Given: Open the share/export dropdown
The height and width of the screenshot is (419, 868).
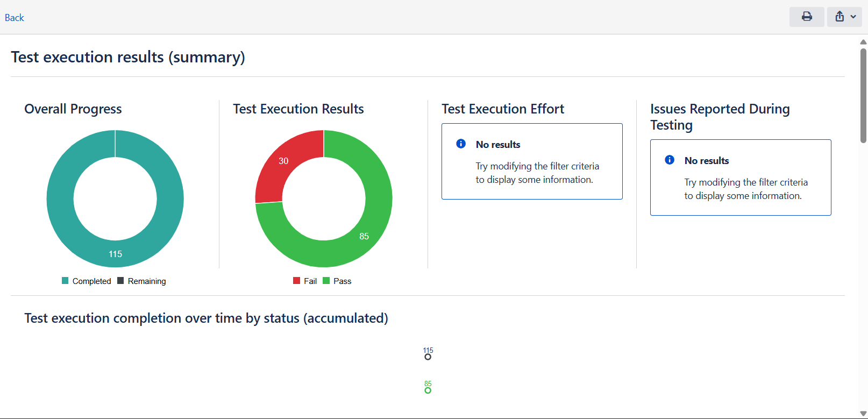Looking at the screenshot, I should 844,17.
